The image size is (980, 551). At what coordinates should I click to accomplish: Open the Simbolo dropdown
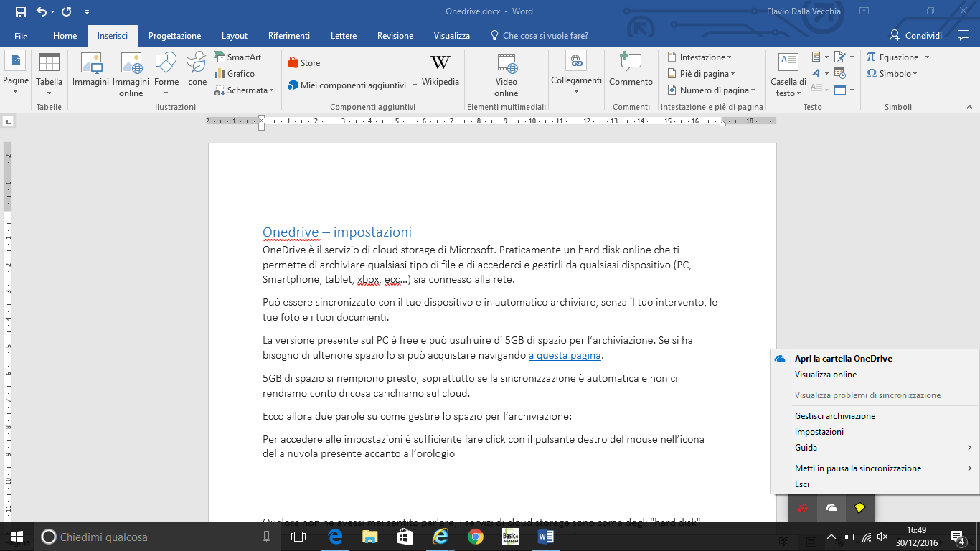click(891, 73)
